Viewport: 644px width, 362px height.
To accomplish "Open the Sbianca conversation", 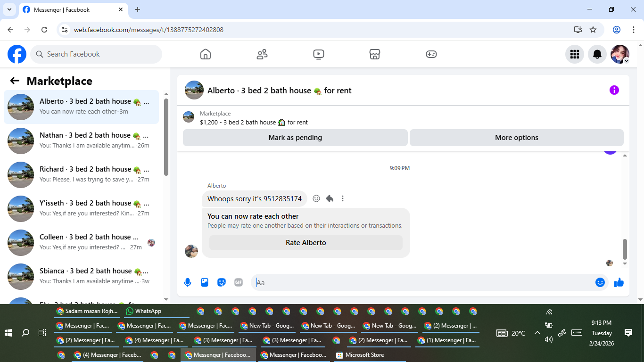I will click(82, 277).
